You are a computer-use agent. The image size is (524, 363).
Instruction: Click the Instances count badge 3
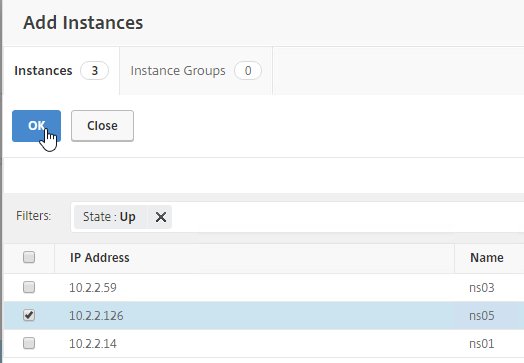pos(95,71)
